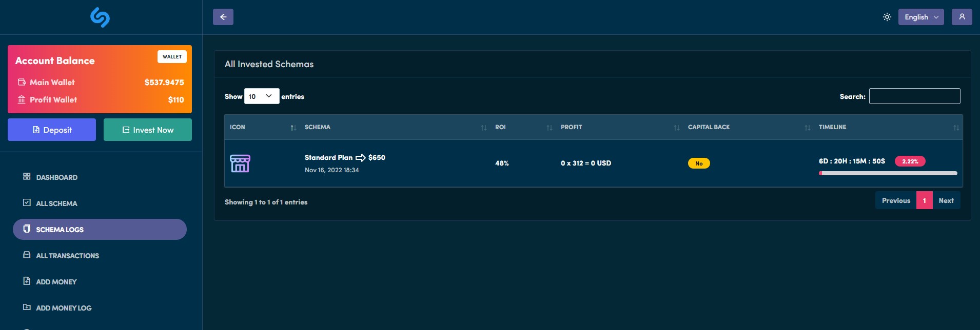This screenshot has width=980, height=330.
Task: Click the All Transactions inbox icon
Action: coord(27,255)
